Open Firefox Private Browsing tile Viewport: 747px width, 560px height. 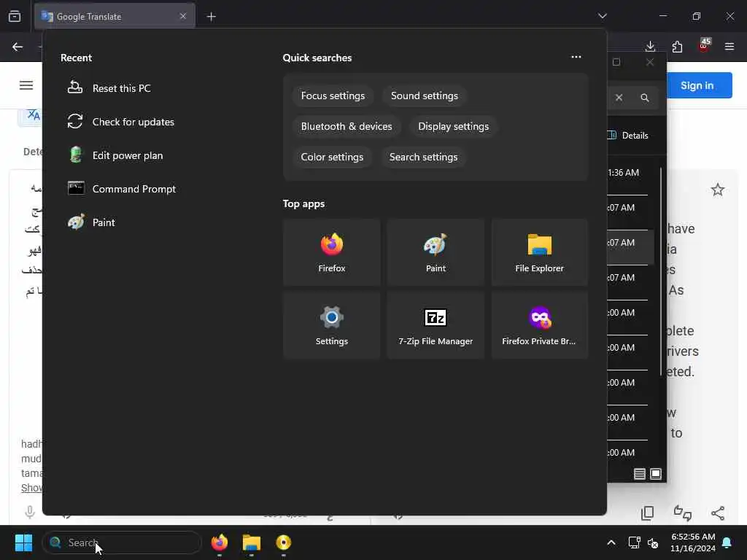[539, 325]
